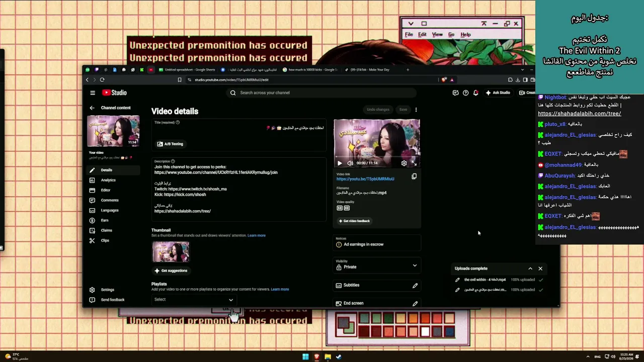Collapse the Uploads complete panel
This screenshot has height=362, width=644.
pos(530,268)
